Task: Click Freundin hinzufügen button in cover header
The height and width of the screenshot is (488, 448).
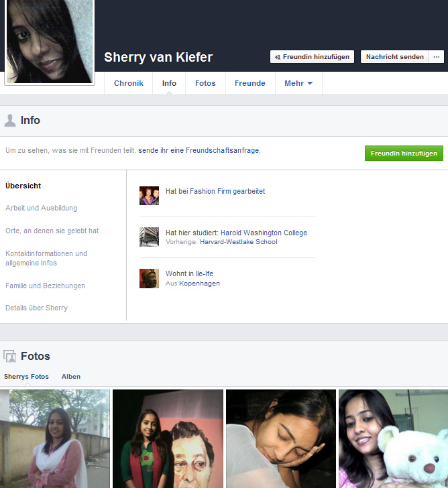Action: tap(312, 56)
